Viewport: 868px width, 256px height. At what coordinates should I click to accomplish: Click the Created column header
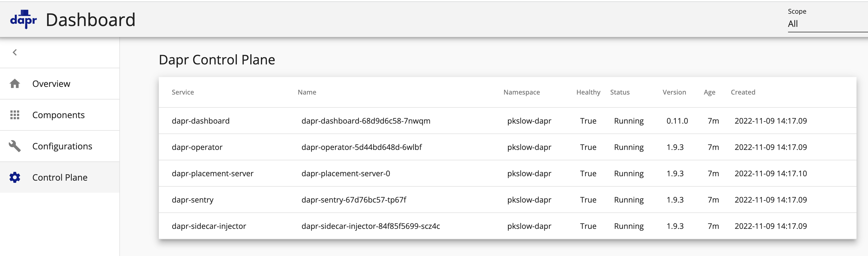coord(743,92)
